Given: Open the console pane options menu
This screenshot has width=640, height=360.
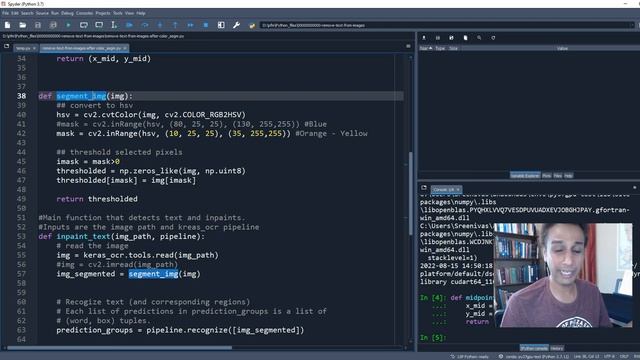Looking at the screenshot, I should click(x=635, y=188).
